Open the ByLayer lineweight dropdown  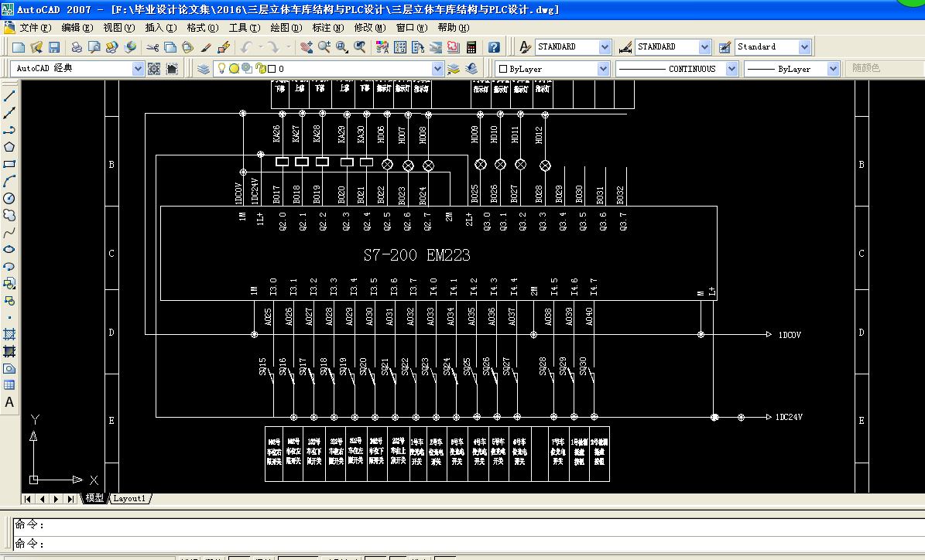pos(833,69)
